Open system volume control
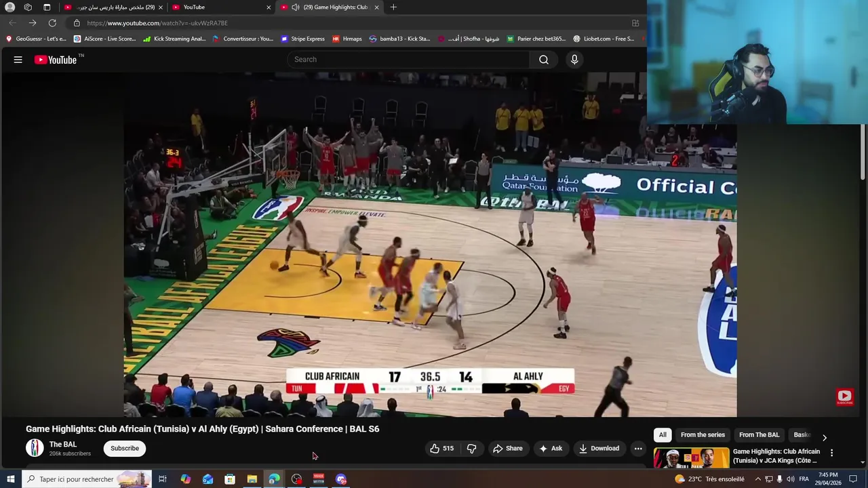The width and height of the screenshot is (868, 488). tap(791, 479)
